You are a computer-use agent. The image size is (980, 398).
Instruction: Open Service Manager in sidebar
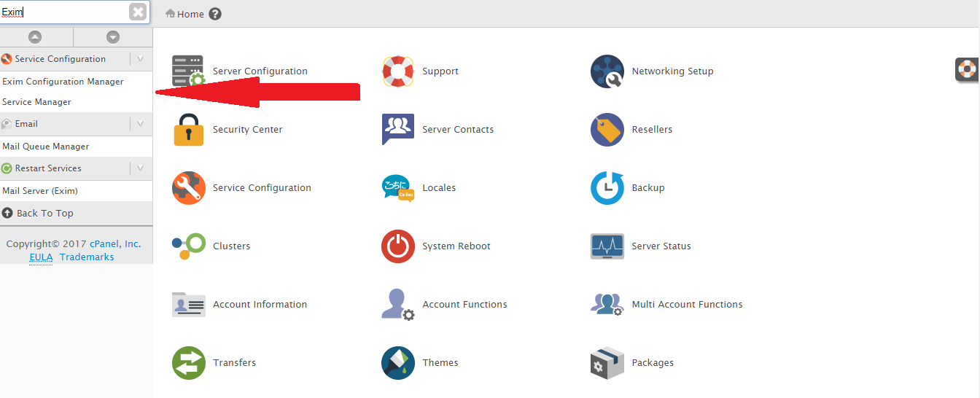(x=36, y=102)
